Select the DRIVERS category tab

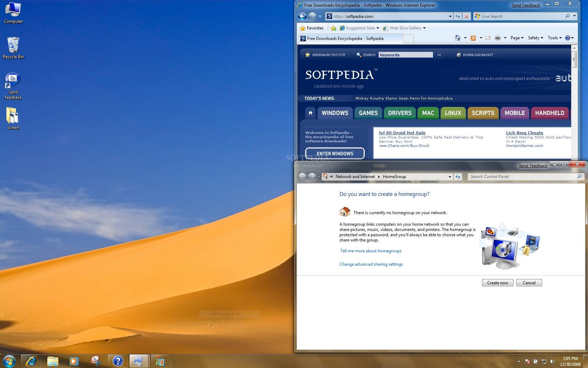pyautogui.click(x=400, y=113)
